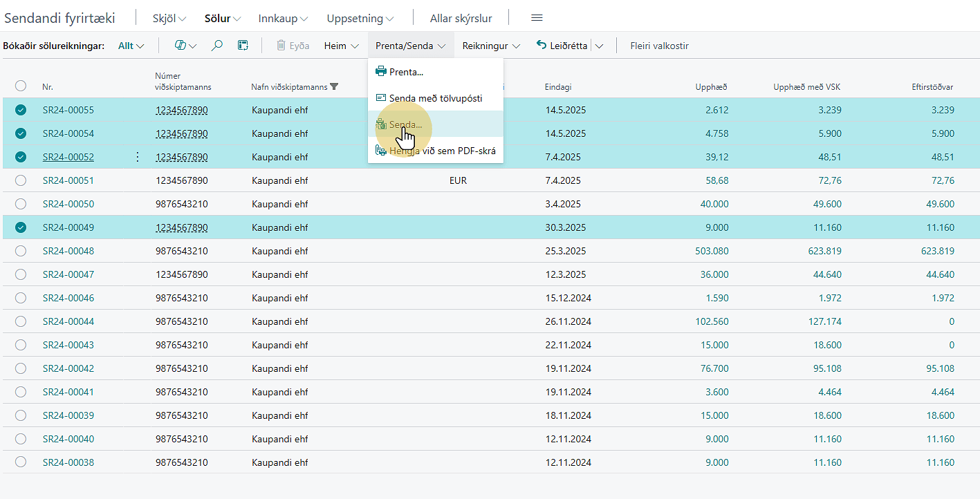Click Fleiri valkostir in action bar
Viewport: 980px width, 499px height.
[x=659, y=46]
